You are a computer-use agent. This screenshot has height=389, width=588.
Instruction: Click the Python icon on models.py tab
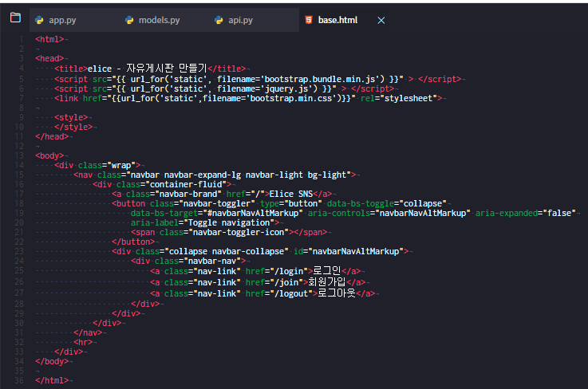(x=129, y=20)
